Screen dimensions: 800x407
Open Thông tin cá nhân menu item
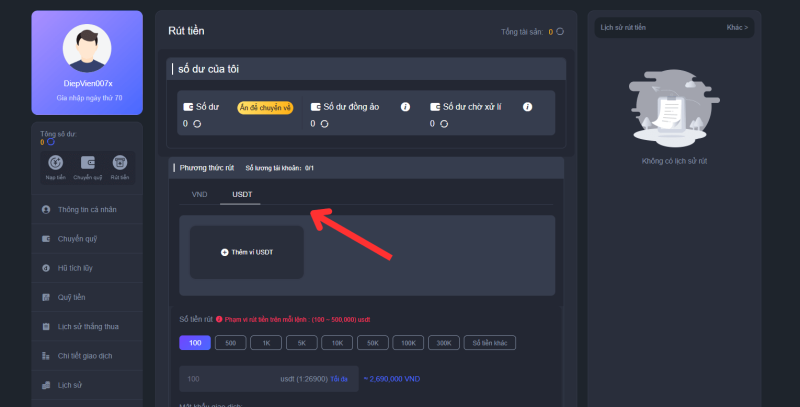tap(87, 210)
